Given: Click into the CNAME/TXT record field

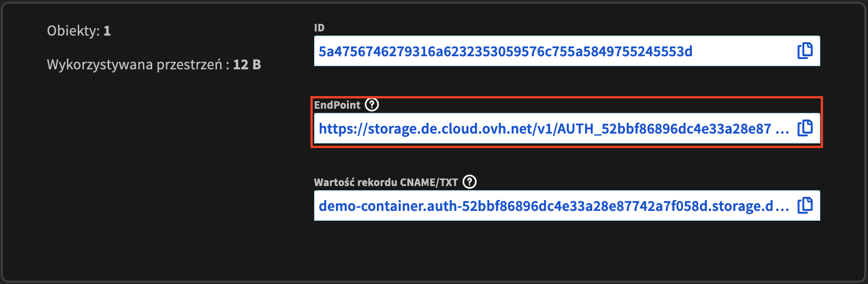Looking at the screenshot, I should (x=567, y=205).
